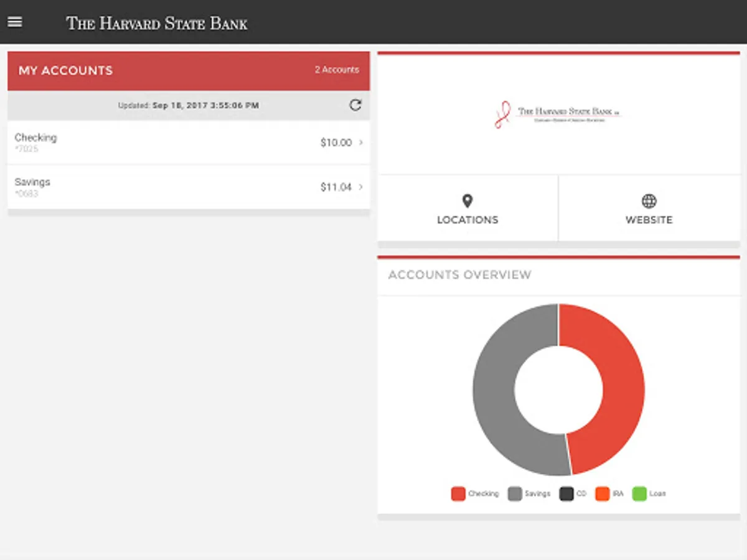The width and height of the screenshot is (747, 560).
Task: Select the WEBSITE label
Action: point(649,220)
